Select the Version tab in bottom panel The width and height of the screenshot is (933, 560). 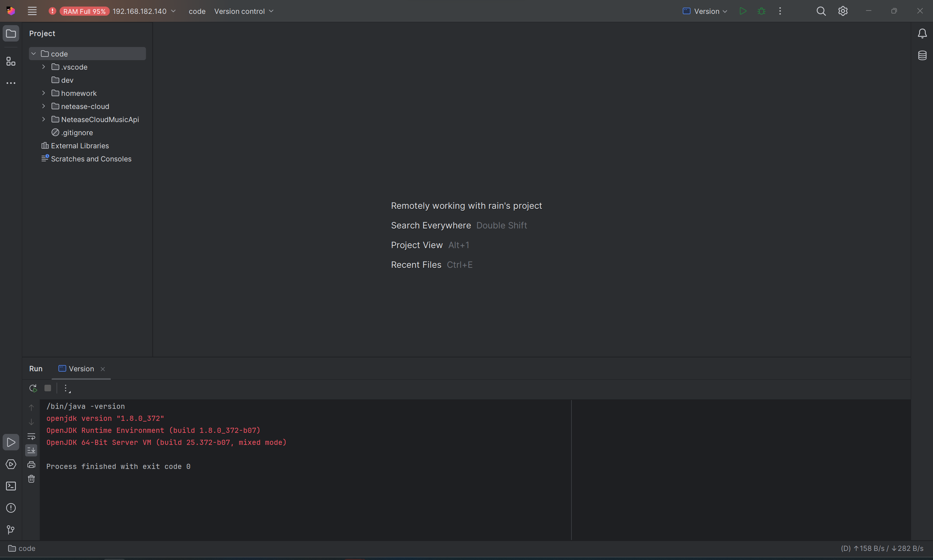tap(81, 368)
